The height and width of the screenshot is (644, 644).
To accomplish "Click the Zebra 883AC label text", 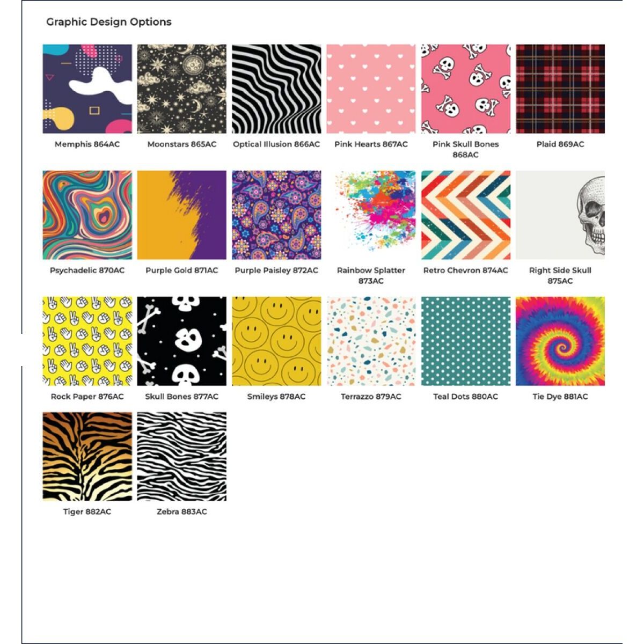I will point(182,511).
